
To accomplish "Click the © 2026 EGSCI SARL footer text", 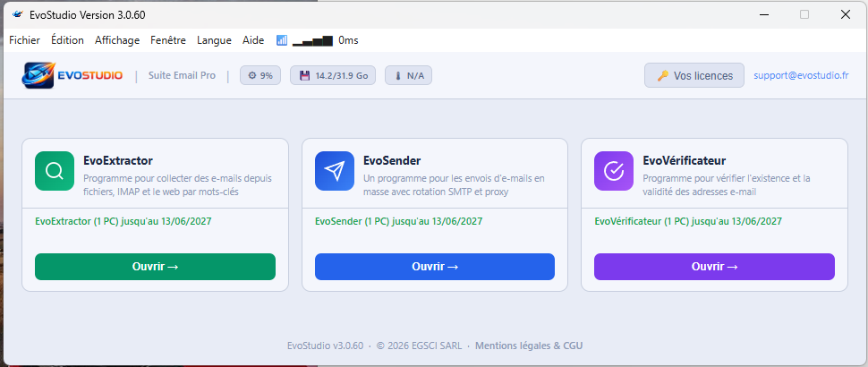I will point(418,346).
